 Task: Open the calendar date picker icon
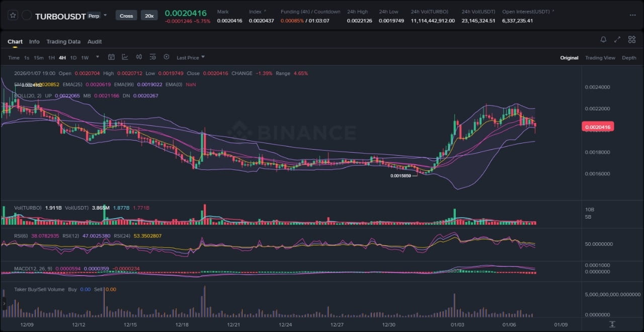pyautogui.click(x=111, y=57)
